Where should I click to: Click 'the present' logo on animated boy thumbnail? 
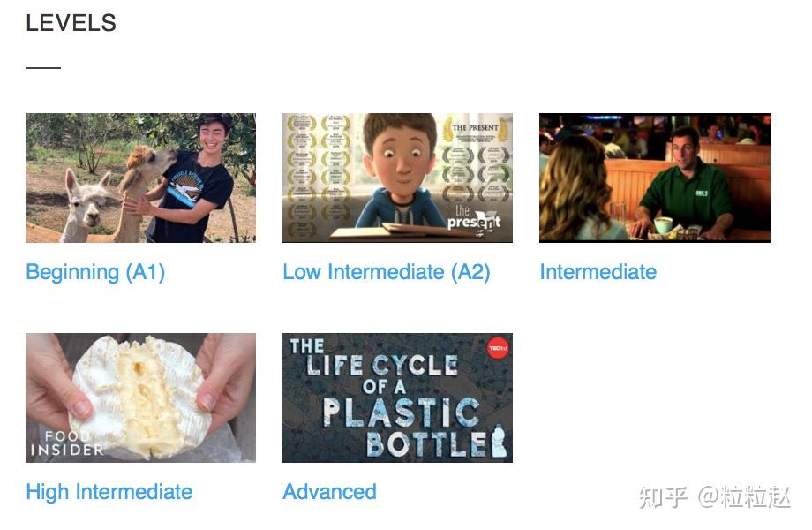[x=474, y=219]
